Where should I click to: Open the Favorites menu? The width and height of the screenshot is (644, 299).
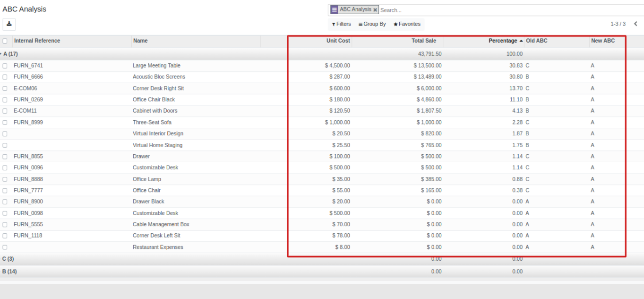point(407,24)
